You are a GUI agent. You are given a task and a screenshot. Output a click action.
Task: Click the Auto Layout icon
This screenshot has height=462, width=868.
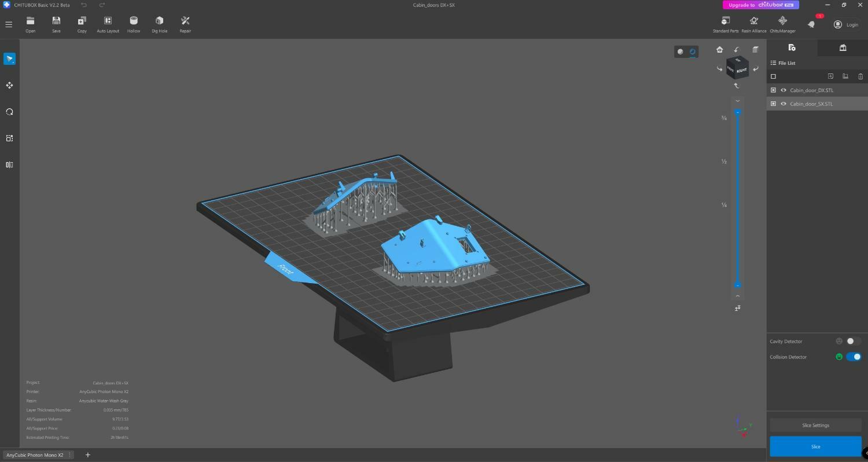(x=108, y=24)
